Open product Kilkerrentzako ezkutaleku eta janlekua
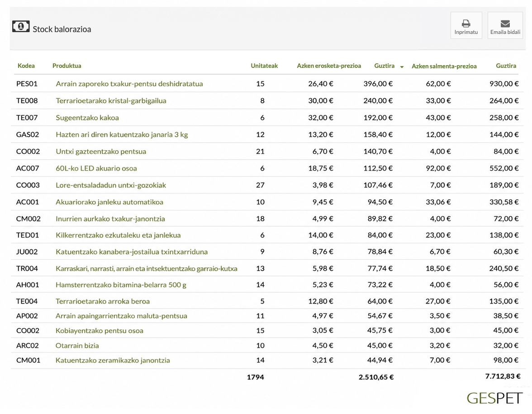The image size is (532, 414). pyautogui.click(x=118, y=235)
